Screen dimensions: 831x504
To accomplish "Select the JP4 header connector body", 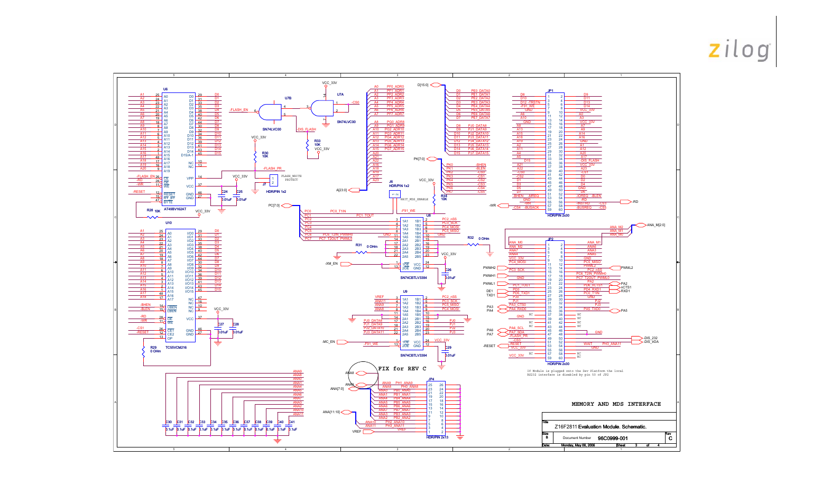I will click(x=436, y=408).
